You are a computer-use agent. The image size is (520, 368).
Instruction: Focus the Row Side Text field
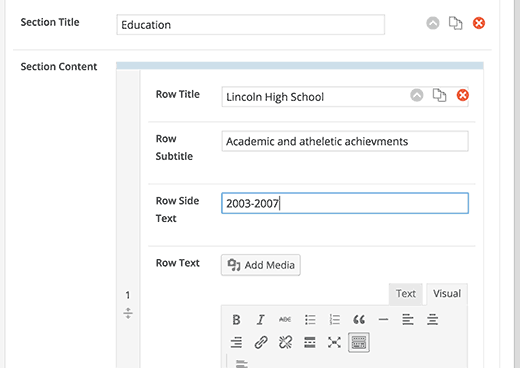point(345,203)
